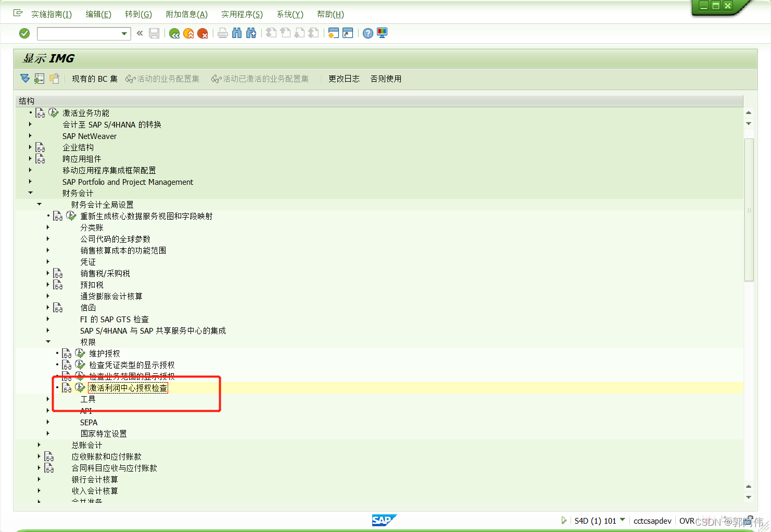Open documentation icon for 激活业务功能
Image resolution: width=771 pixels, height=532 pixels.
pos(41,113)
